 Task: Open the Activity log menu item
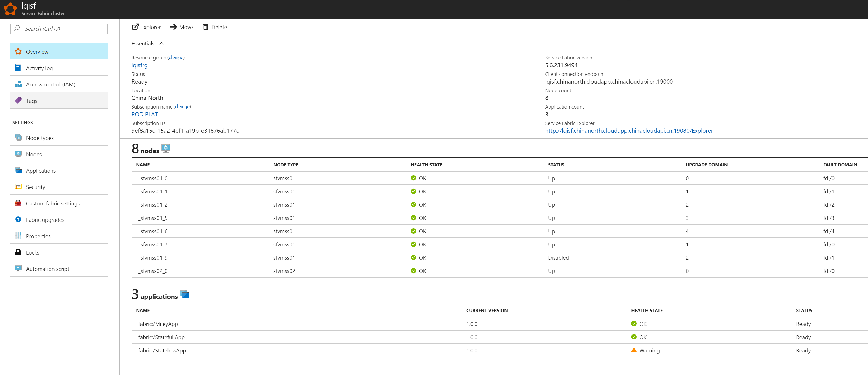39,68
